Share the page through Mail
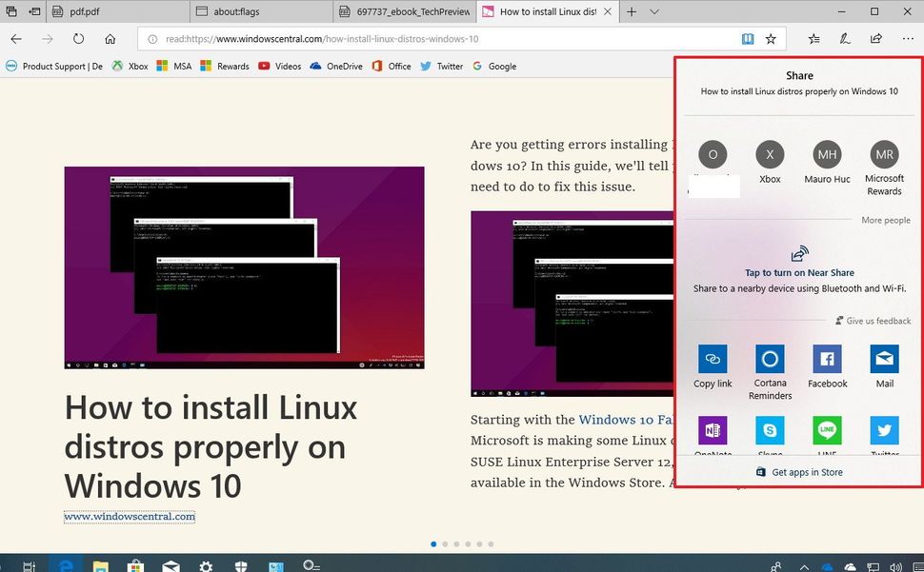924x572 pixels. 884,360
